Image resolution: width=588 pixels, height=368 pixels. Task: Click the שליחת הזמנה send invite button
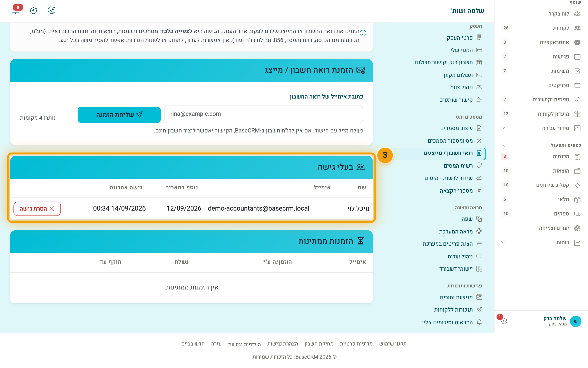pyautogui.click(x=119, y=115)
